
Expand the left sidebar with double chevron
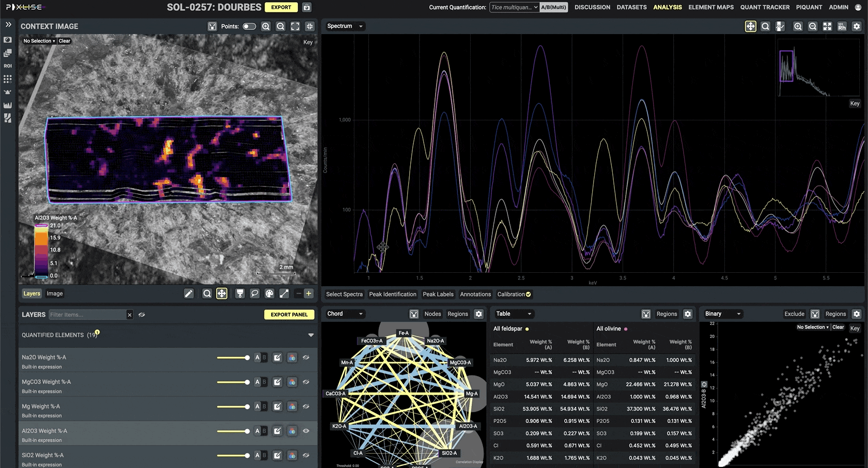[8, 24]
